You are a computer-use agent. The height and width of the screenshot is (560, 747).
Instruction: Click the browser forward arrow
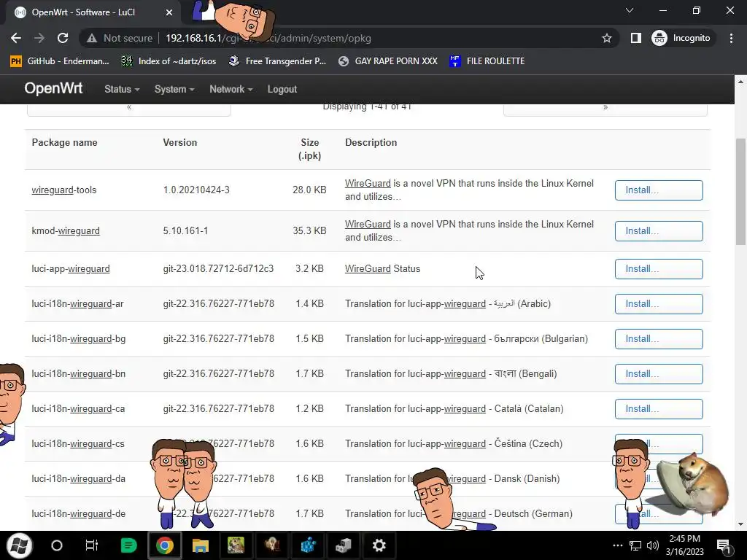[39, 38]
